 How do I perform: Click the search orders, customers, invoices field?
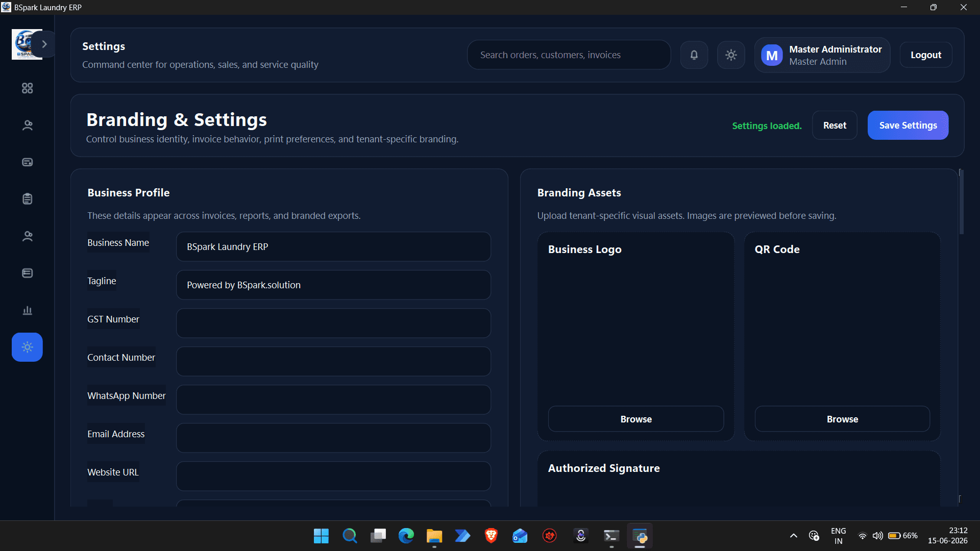pos(569,55)
